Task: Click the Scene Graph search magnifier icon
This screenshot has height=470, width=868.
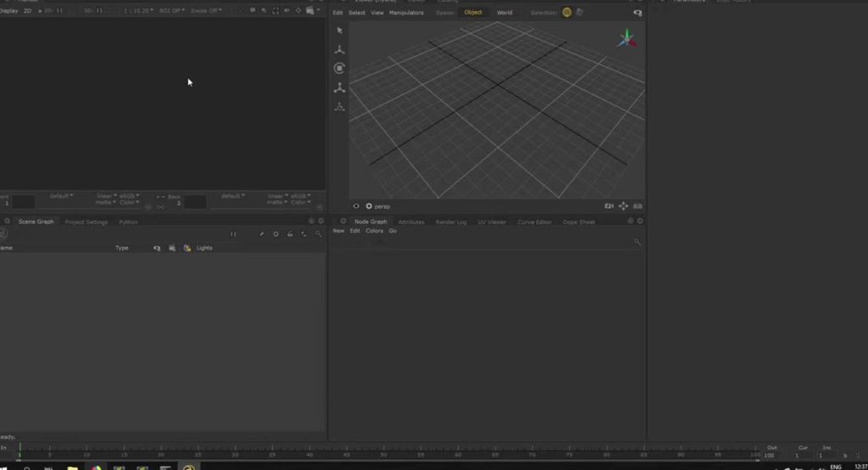Action: point(318,234)
